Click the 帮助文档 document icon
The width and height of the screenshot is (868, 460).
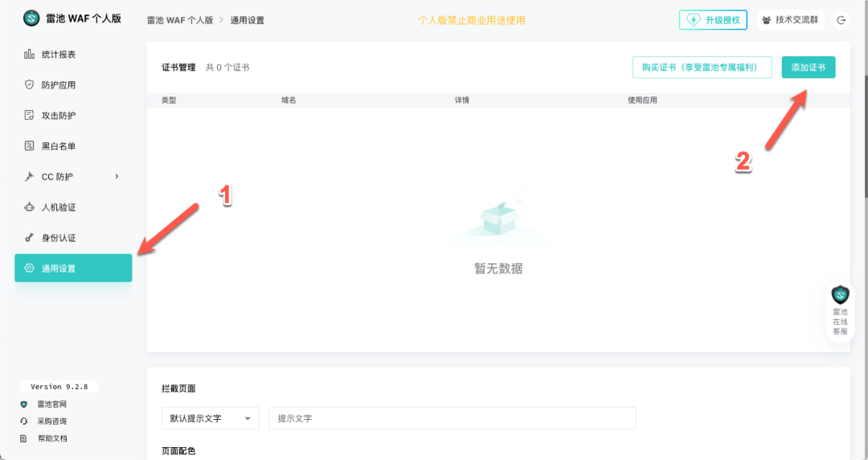pos(24,438)
